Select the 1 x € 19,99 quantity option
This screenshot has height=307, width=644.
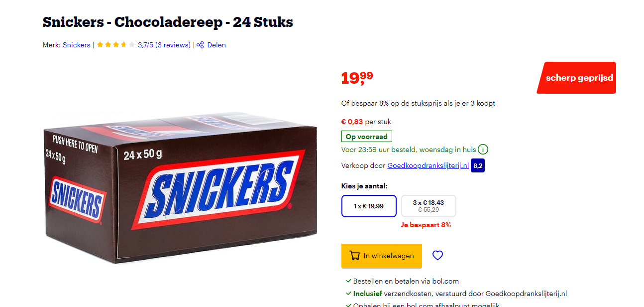coord(369,206)
